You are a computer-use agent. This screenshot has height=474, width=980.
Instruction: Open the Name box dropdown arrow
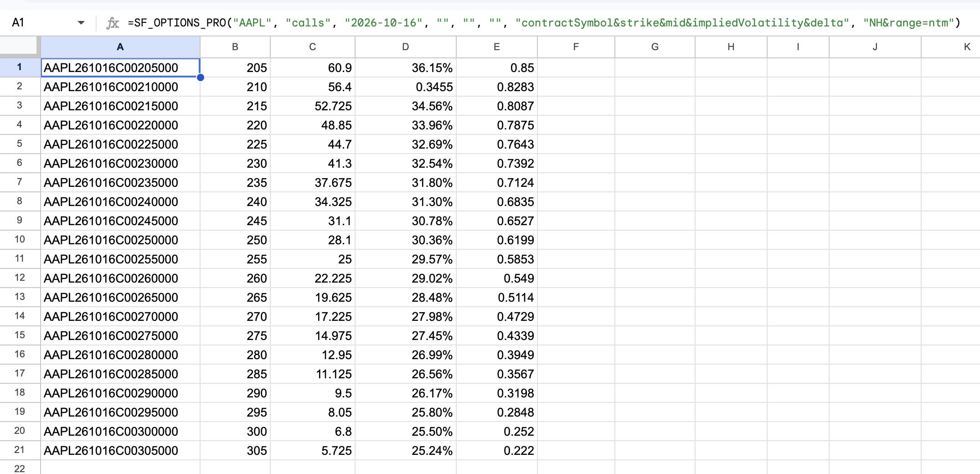click(81, 23)
